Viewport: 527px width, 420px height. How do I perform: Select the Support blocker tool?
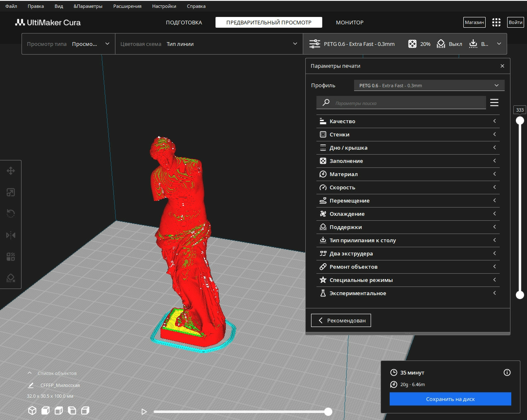[10, 277]
